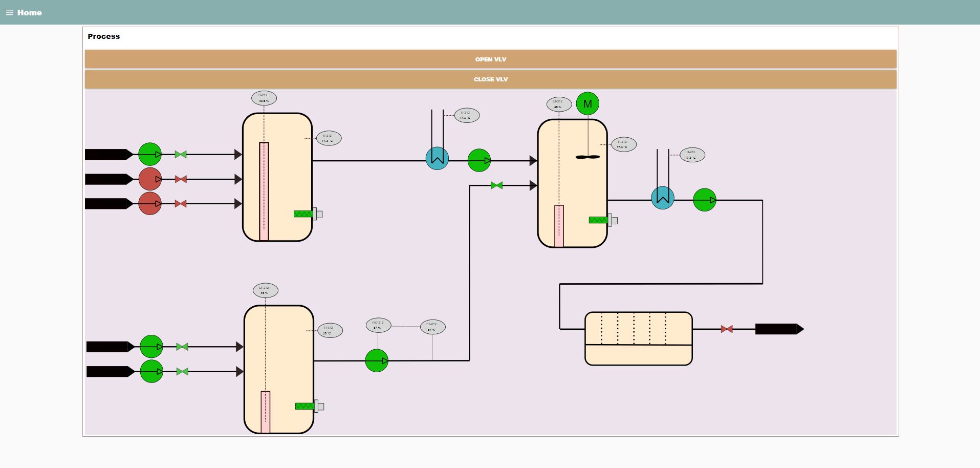This screenshot has height=468, width=980.
Task: Click the LI-212 tag above the mixer tank
Action: click(559, 104)
